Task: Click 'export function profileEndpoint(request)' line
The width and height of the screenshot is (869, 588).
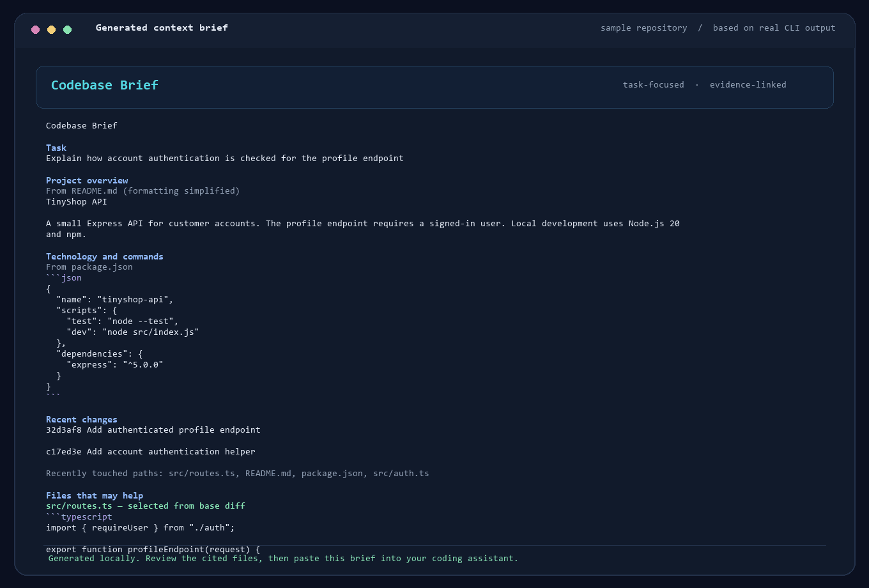Action: pos(153,549)
